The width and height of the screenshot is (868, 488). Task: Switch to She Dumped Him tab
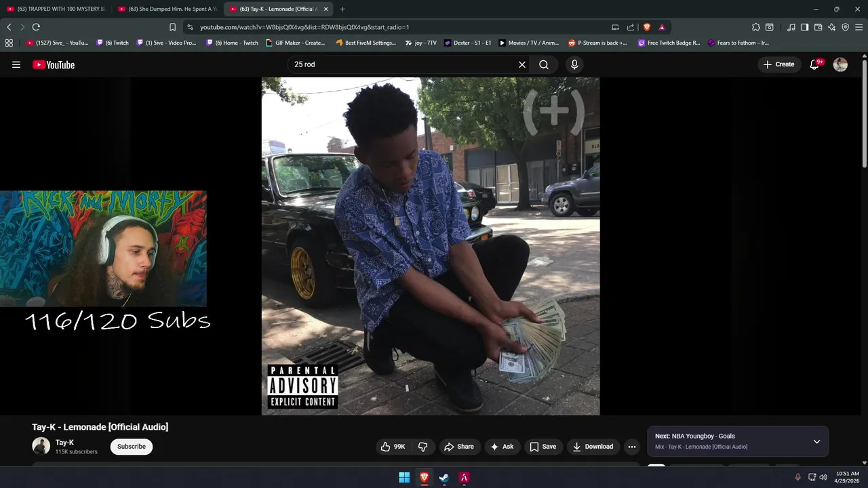click(x=167, y=9)
